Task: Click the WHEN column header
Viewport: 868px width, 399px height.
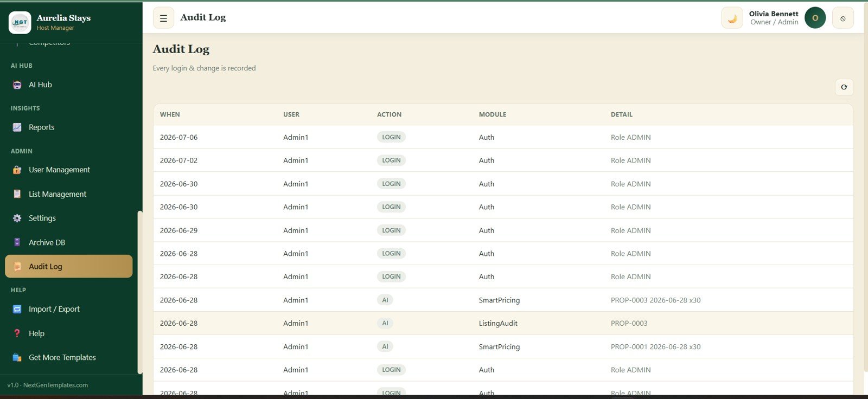Action: (x=170, y=115)
